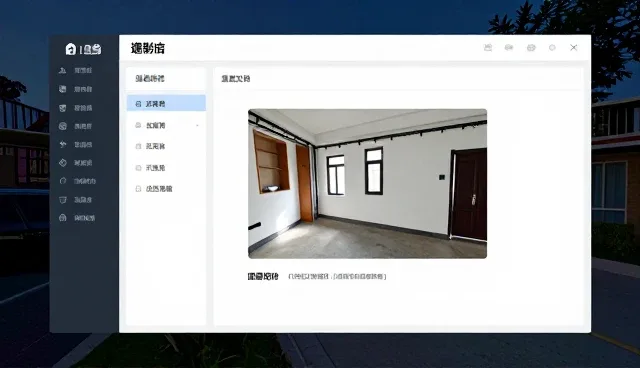Open the first entry in the dark sidebar

(76, 70)
